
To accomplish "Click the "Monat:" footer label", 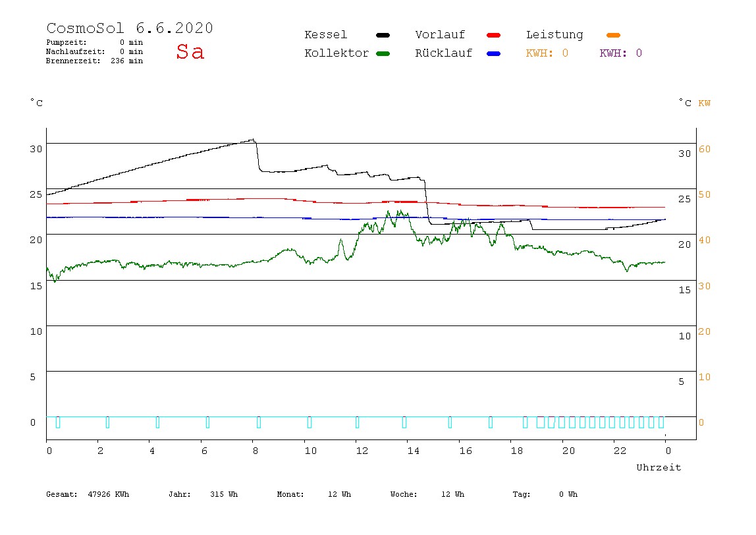I will [290, 494].
